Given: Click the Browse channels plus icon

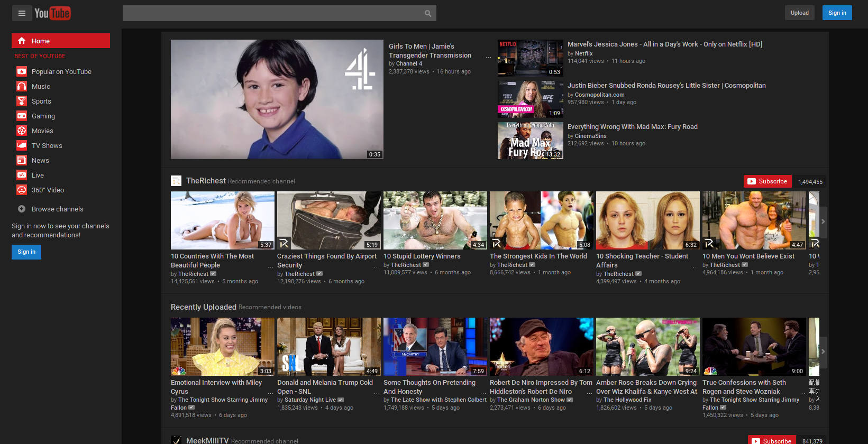Looking at the screenshot, I should click(x=22, y=209).
